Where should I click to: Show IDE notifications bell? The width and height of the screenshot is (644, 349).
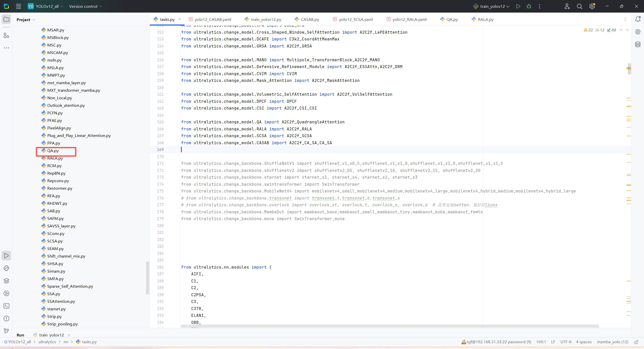pos(638,19)
